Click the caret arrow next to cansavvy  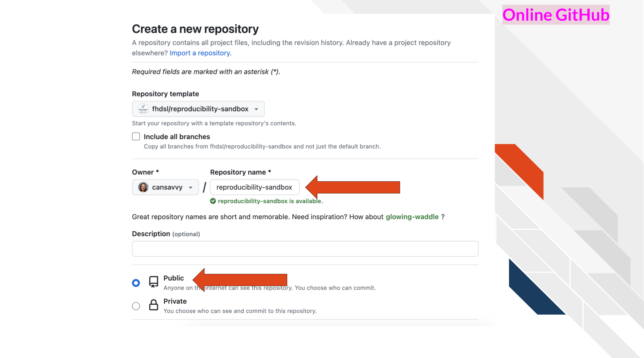click(x=191, y=188)
